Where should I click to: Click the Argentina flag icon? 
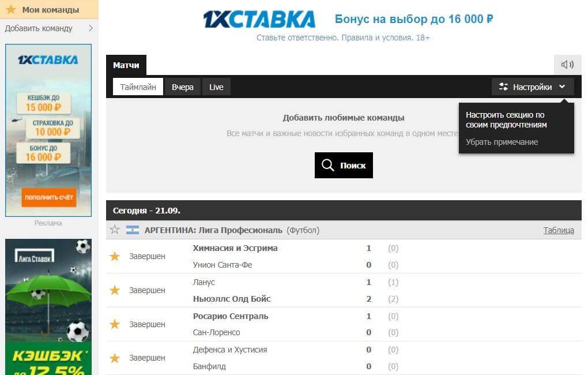pos(133,230)
